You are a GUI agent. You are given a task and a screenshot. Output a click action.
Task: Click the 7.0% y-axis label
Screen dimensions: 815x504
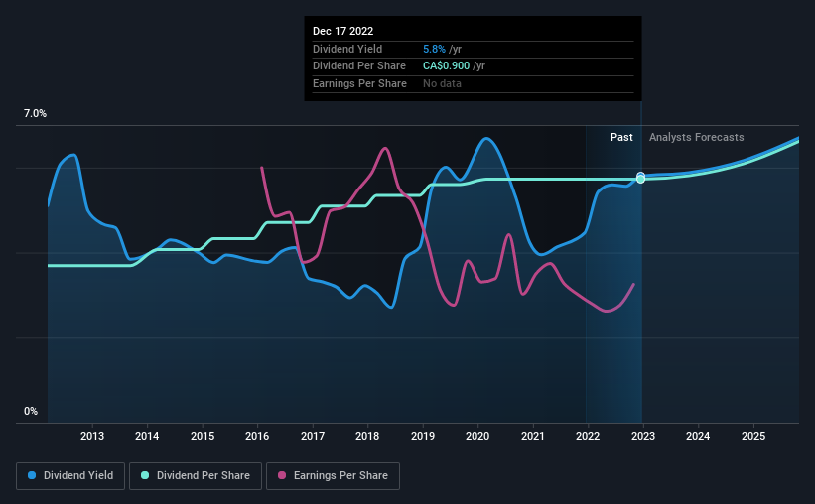[x=35, y=113]
